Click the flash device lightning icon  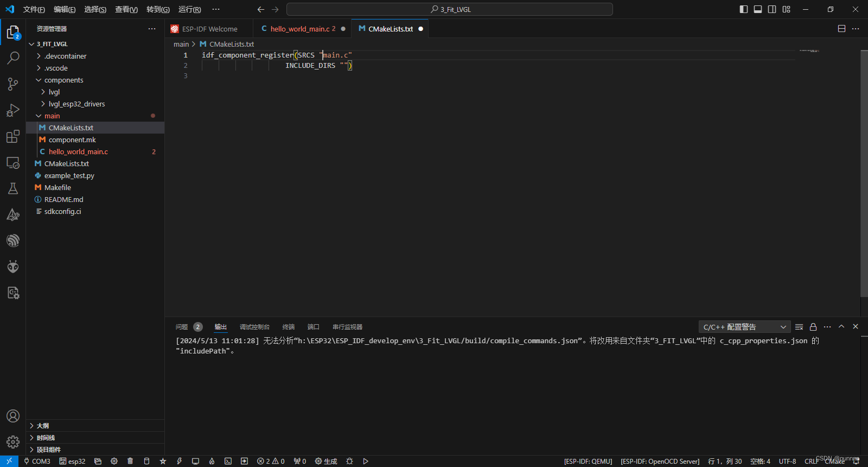[179, 461]
